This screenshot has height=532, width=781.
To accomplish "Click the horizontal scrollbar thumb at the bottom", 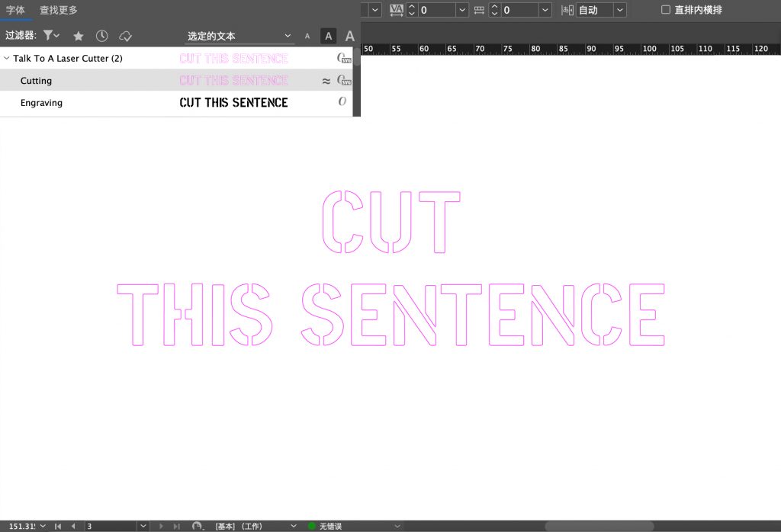I will click(599, 526).
